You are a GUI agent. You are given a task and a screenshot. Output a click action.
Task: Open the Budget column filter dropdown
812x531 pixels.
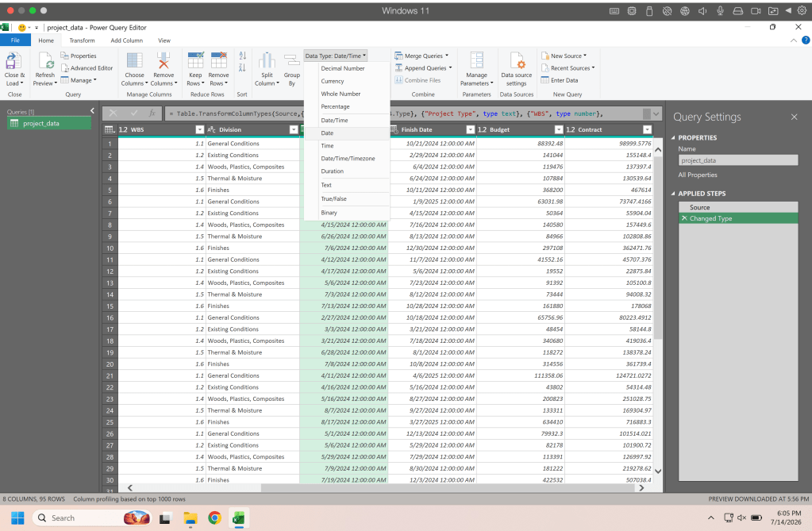coord(558,129)
